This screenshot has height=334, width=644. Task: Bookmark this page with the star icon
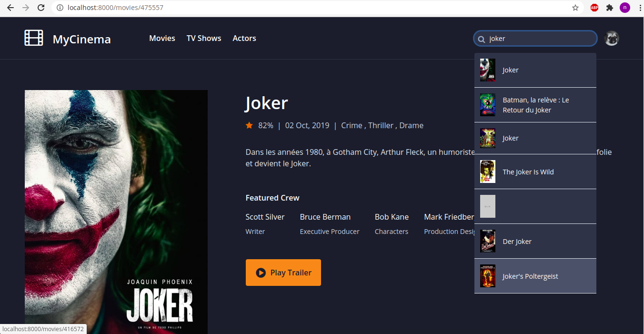pos(575,8)
